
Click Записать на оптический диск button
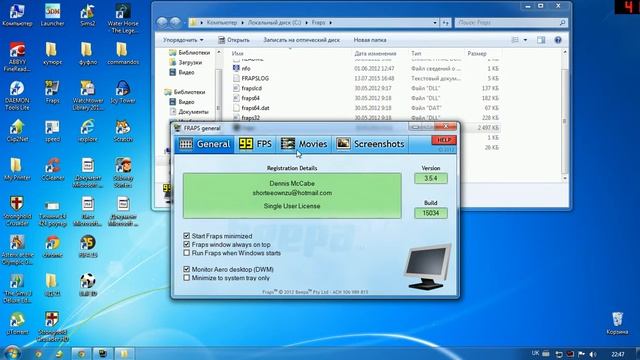302,40
